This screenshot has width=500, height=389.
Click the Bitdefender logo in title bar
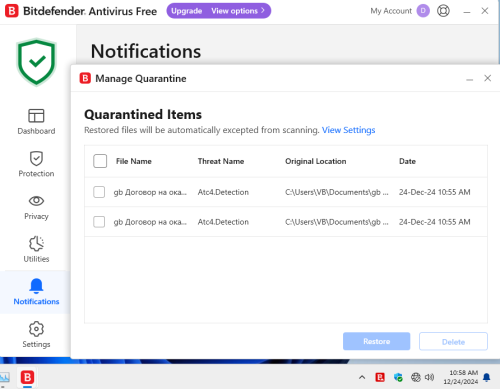click(x=12, y=11)
